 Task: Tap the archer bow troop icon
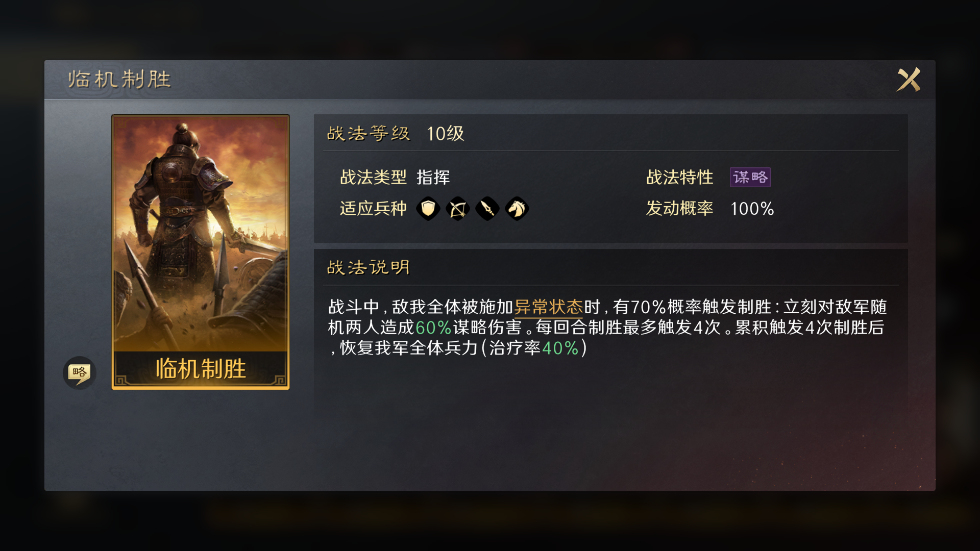[458, 208]
